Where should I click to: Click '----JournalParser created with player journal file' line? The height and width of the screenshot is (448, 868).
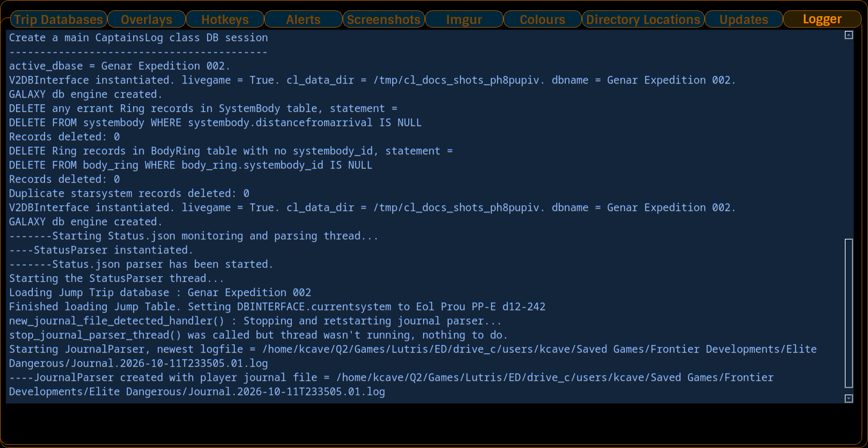(x=391, y=384)
